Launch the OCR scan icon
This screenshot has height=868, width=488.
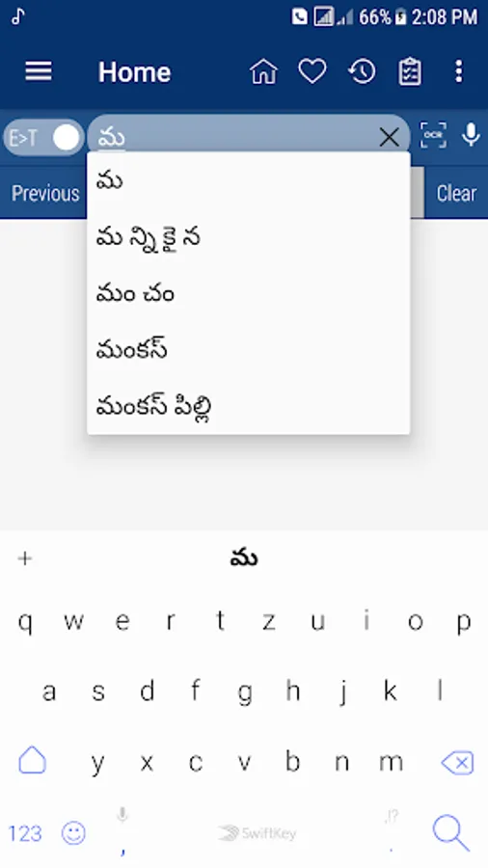(x=433, y=135)
